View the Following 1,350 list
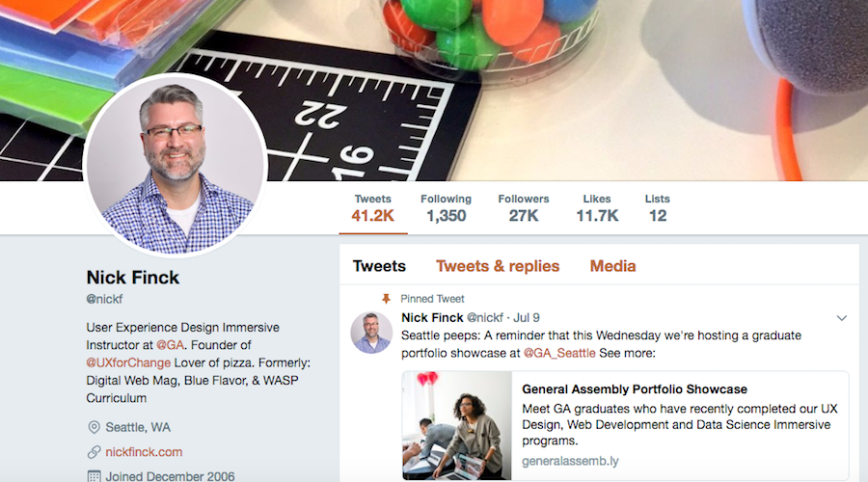868x482 pixels. pos(447,208)
